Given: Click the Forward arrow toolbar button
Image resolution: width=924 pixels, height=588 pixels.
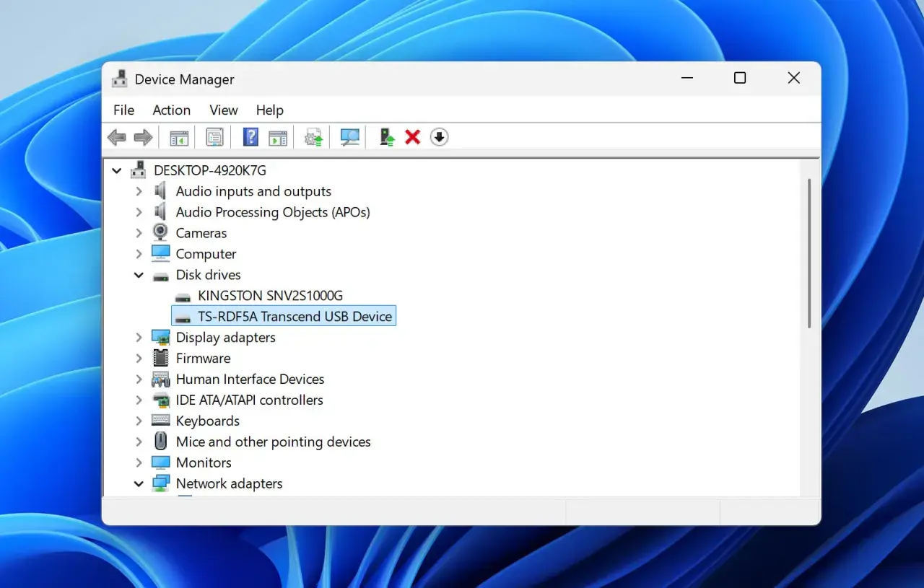Looking at the screenshot, I should (143, 137).
